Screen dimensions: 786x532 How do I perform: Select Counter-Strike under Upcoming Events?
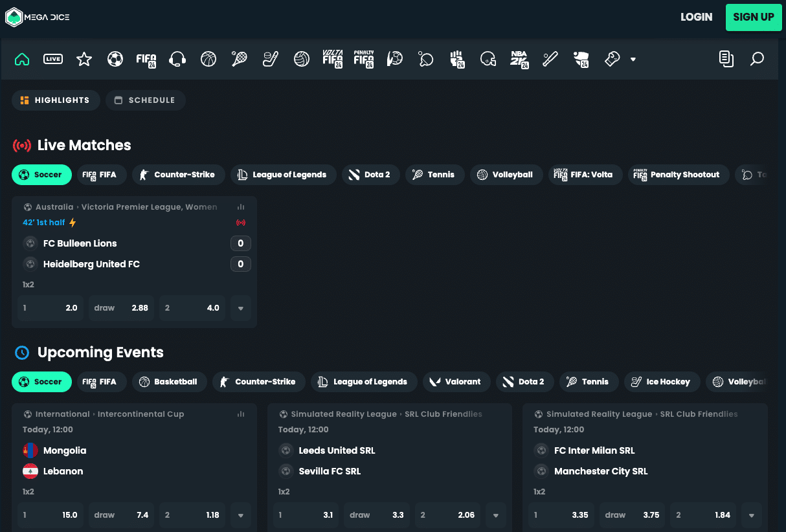[x=259, y=382]
